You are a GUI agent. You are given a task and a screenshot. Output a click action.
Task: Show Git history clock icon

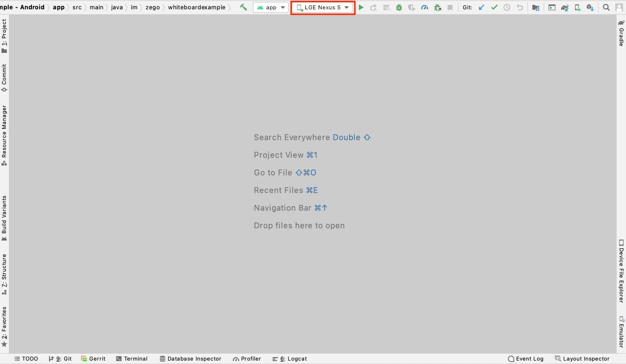[x=507, y=8]
